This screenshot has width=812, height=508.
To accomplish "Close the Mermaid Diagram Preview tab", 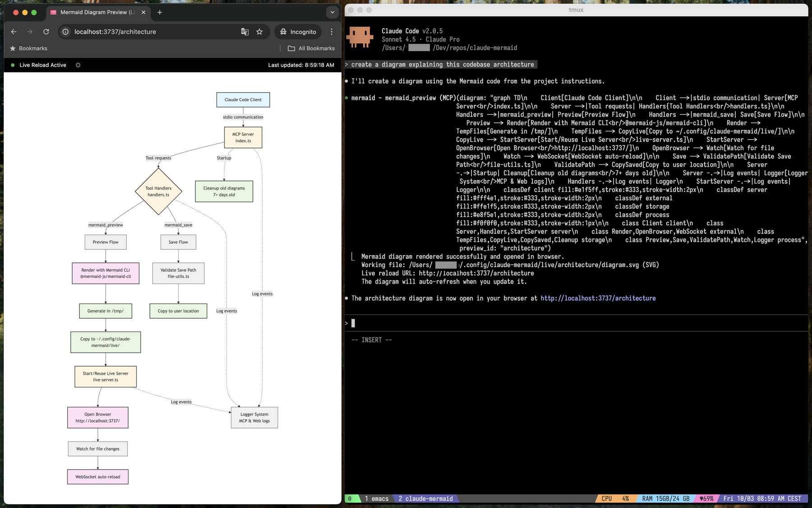I will (143, 12).
